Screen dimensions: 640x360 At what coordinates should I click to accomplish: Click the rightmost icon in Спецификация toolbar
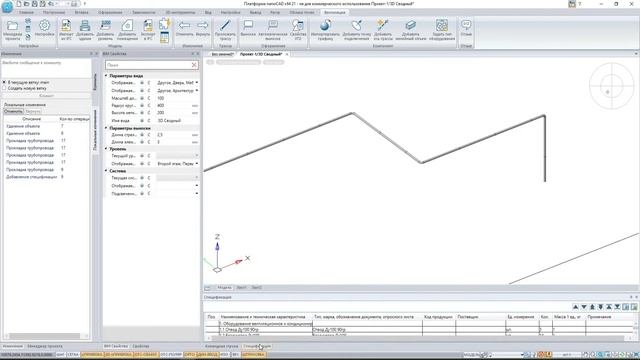[x=634, y=307]
